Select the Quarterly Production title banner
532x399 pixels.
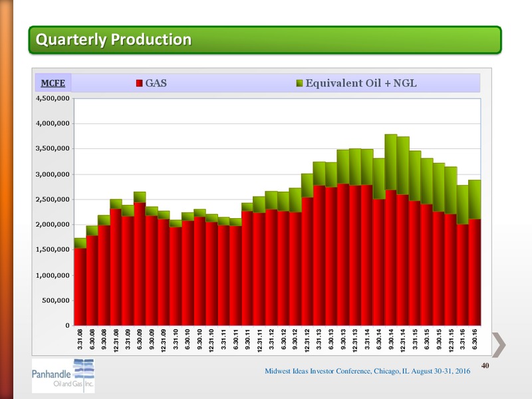265,40
